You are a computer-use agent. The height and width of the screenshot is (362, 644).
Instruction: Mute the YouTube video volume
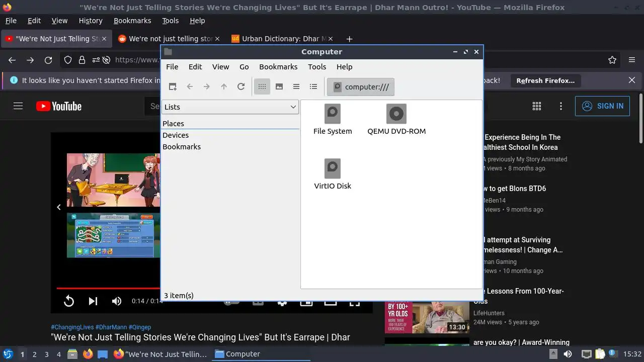click(x=117, y=301)
